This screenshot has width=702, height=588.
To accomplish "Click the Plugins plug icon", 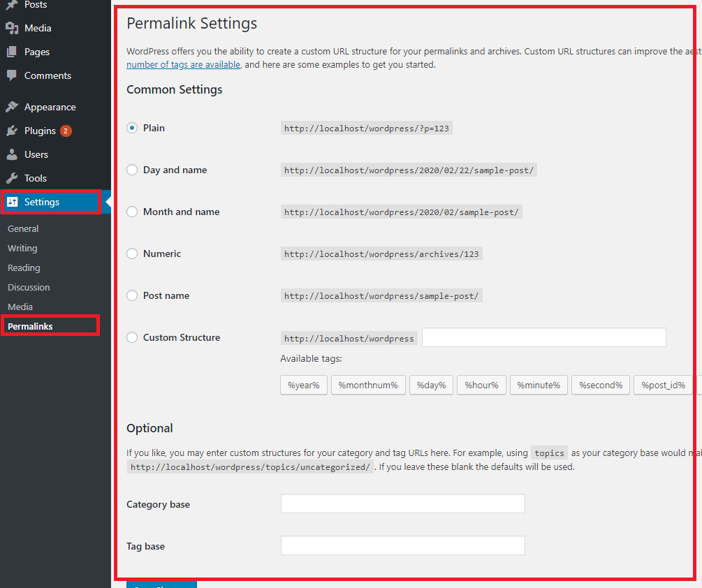I will click(x=12, y=131).
